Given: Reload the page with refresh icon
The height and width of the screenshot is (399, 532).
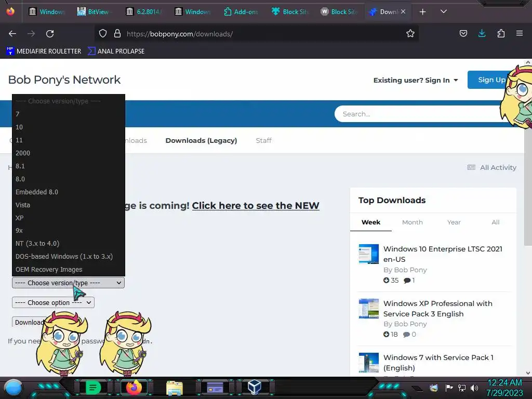Looking at the screenshot, I should click(x=50, y=34).
